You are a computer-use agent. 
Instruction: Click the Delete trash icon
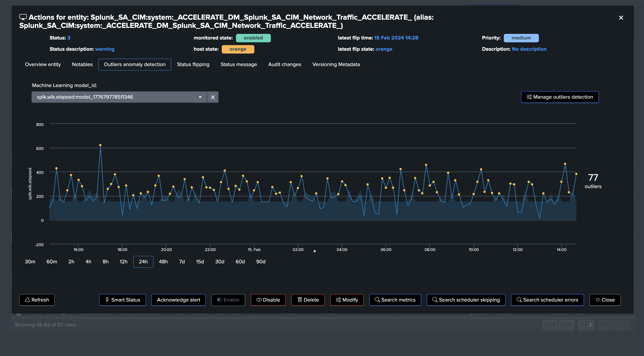300,300
